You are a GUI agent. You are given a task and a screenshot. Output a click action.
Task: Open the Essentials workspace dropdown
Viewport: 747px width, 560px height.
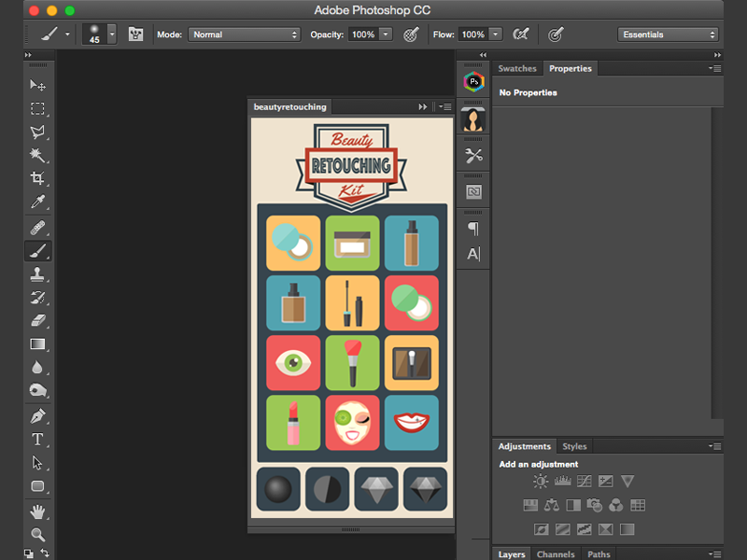[x=668, y=35]
